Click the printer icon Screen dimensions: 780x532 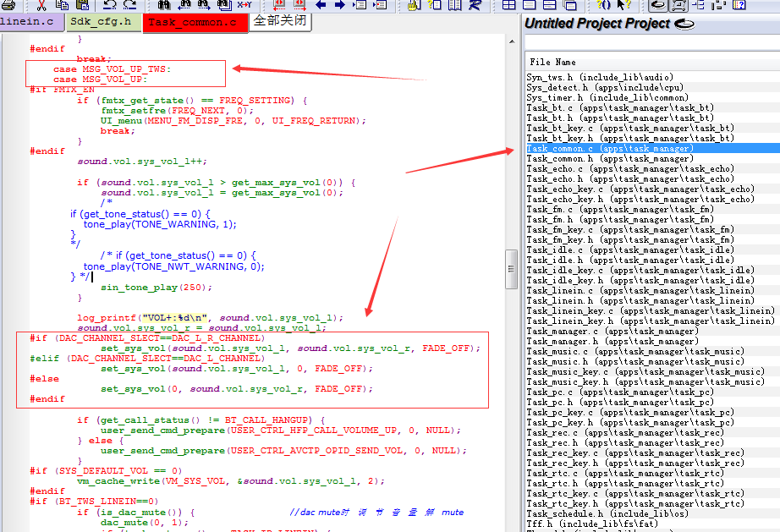pyautogui.click(x=8, y=5)
